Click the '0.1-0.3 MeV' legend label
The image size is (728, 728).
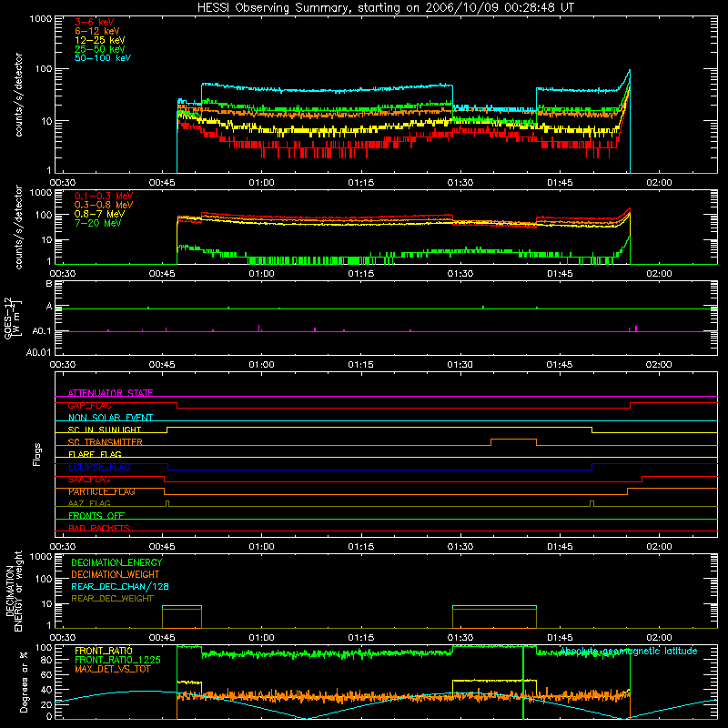point(104,196)
